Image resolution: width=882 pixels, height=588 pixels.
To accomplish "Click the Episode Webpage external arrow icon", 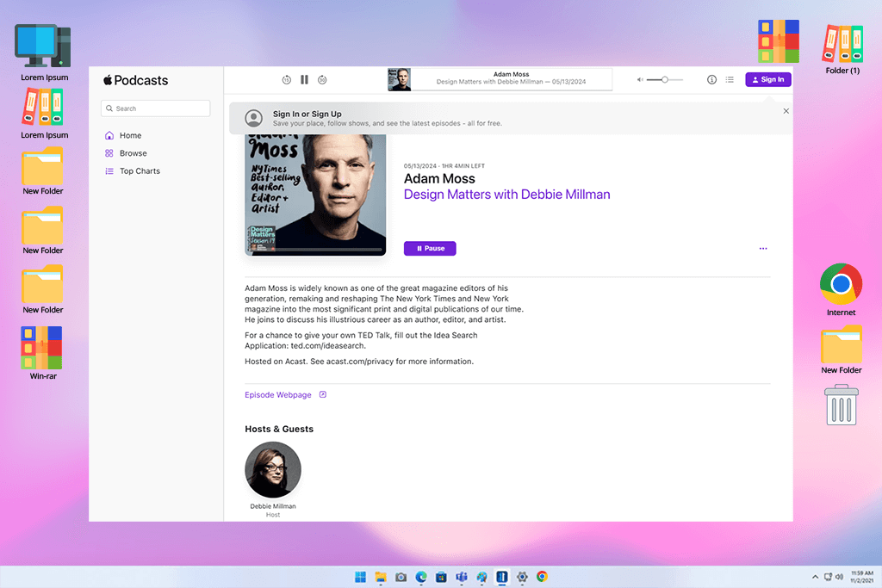I will click(x=323, y=394).
